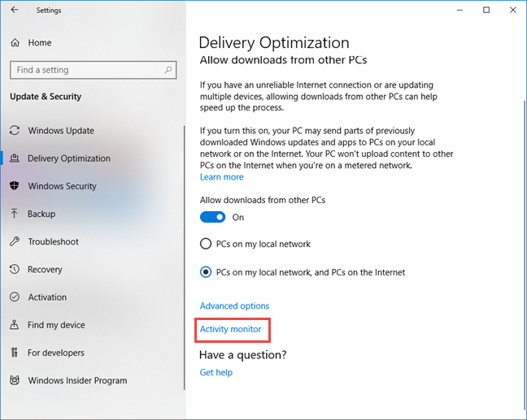Open Windows Update sync icon
The image size is (527, 420).
[x=15, y=130]
